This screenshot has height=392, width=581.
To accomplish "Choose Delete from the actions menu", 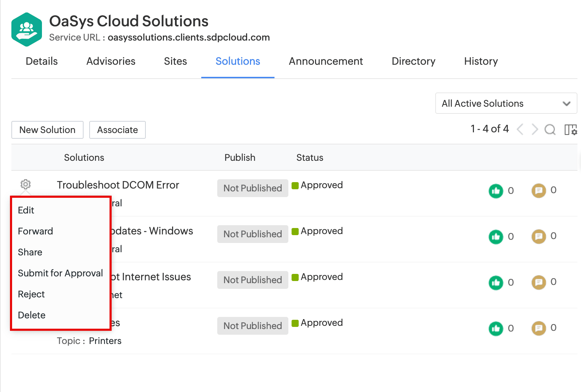I will tap(32, 315).
